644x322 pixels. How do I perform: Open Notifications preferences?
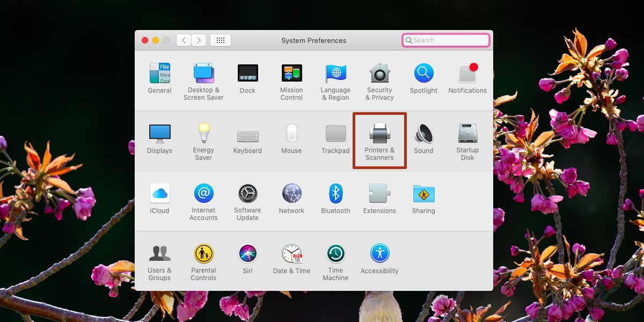pyautogui.click(x=467, y=78)
